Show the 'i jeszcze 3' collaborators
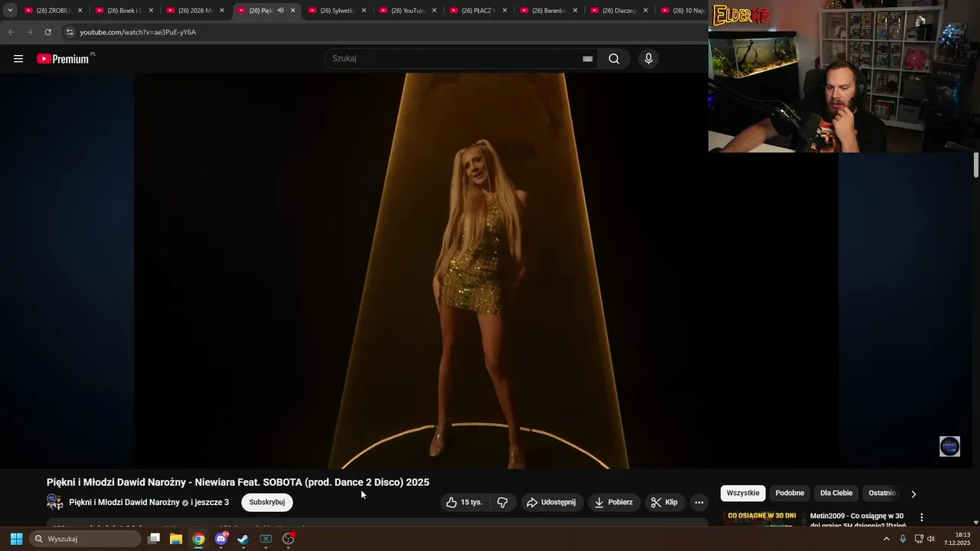980x551 pixels. pos(210,502)
